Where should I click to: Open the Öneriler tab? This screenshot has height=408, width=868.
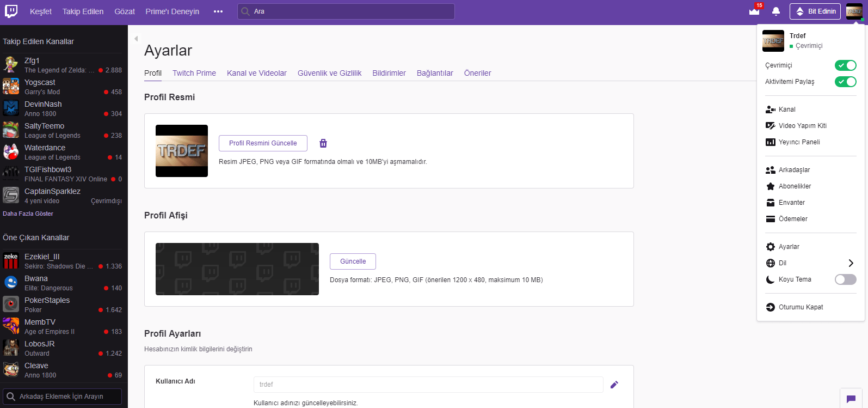(477, 73)
